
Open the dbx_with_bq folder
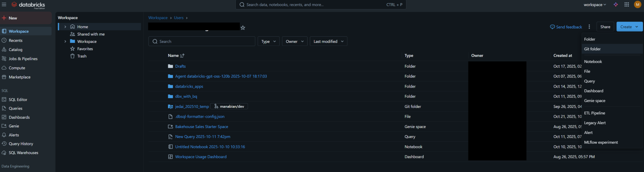coord(186,96)
